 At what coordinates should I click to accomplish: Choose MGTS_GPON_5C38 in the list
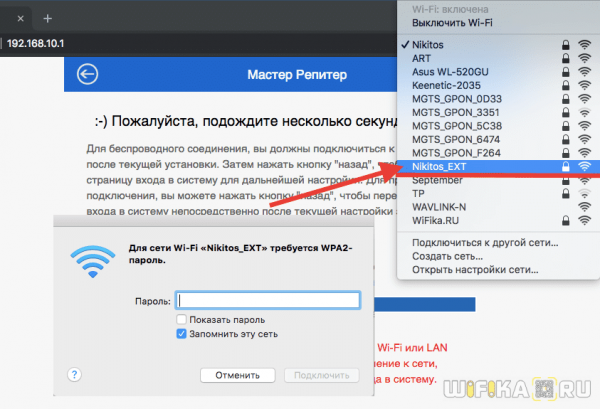pos(499,126)
